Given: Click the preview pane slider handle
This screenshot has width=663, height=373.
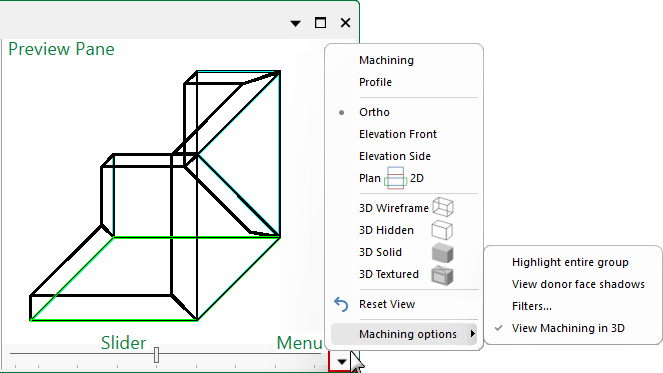Looking at the screenshot, I should tap(156, 355).
